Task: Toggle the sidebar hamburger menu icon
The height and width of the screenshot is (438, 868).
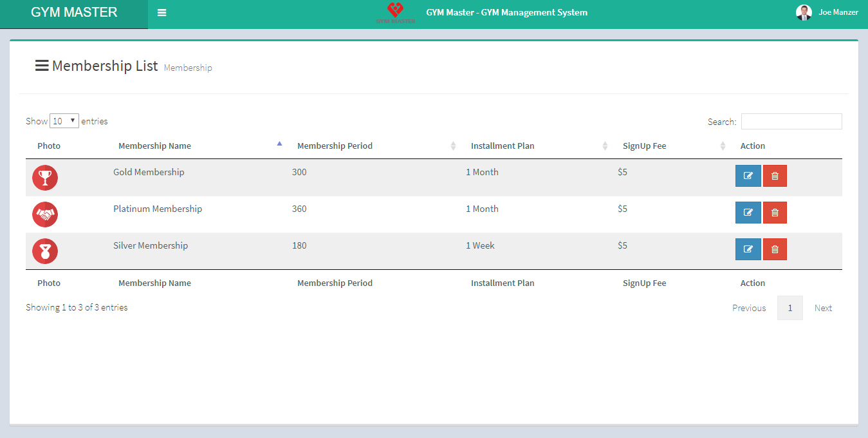Action: (x=162, y=13)
